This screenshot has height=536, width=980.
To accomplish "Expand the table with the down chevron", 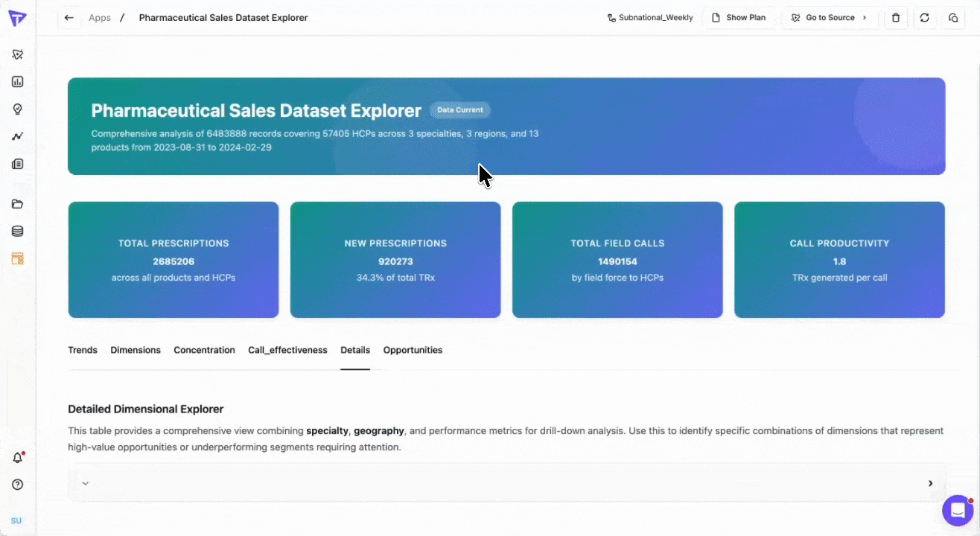I will point(86,483).
